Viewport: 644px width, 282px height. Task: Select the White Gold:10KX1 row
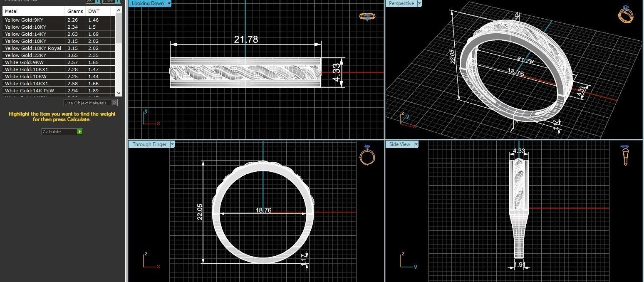(x=59, y=69)
